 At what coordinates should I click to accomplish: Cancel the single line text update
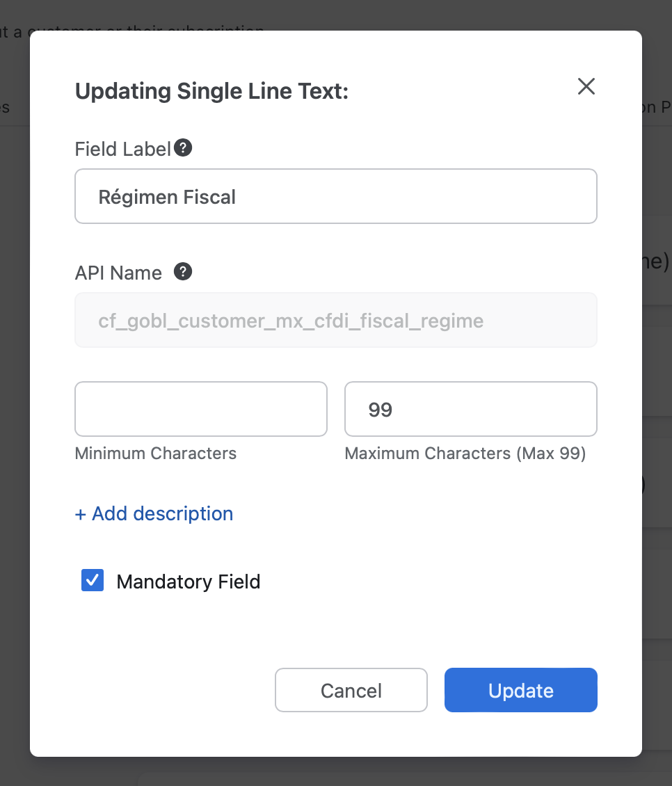[x=351, y=690]
